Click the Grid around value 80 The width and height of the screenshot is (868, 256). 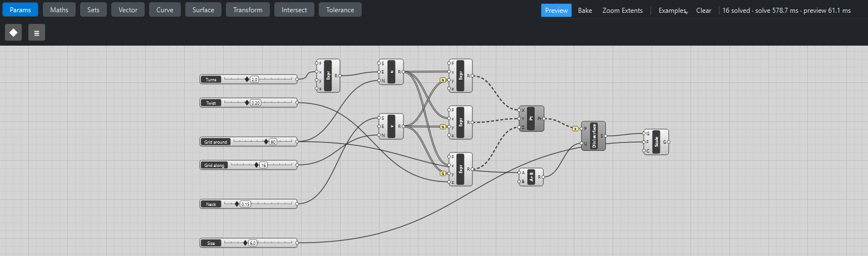(x=273, y=142)
